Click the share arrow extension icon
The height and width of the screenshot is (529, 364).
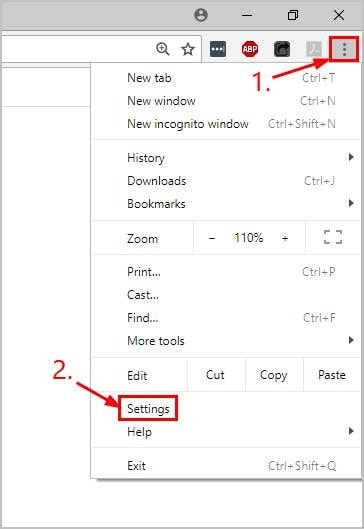coord(282,49)
